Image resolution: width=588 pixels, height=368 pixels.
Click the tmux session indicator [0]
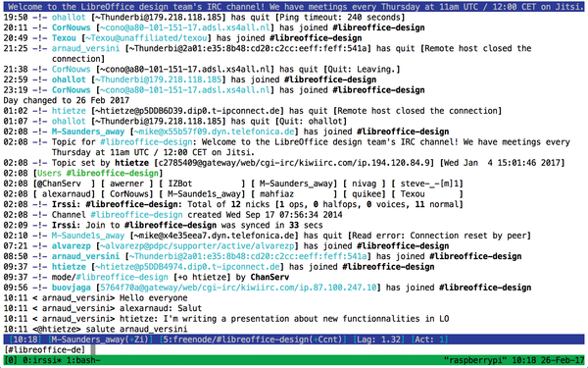coord(11,361)
